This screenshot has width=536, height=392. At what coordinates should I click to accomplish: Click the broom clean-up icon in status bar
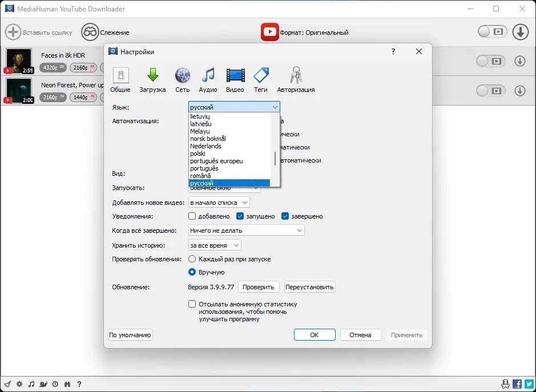point(7,384)
